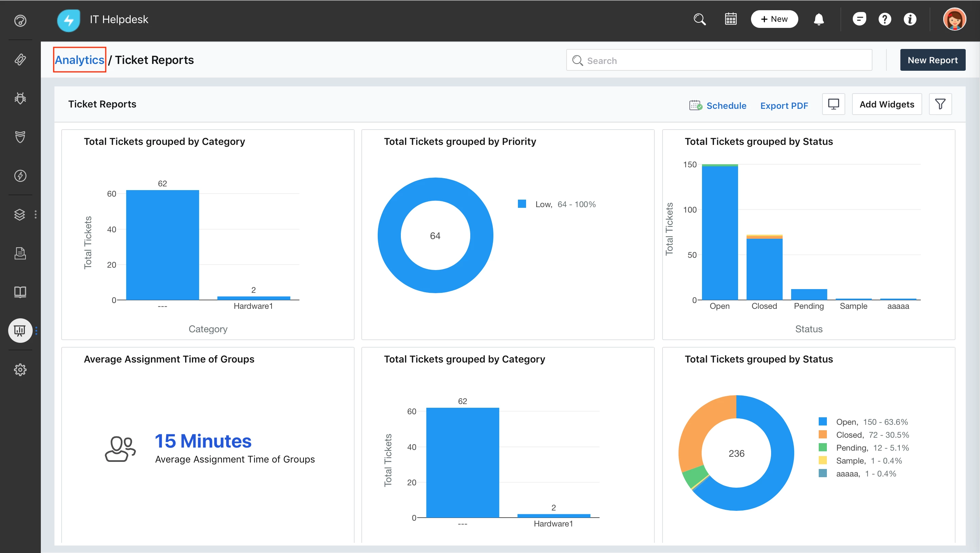The height and width of the screenshot is (553, 980).
Task: Open the calendar icon in the top bar
Action: (x=731, y=19)
